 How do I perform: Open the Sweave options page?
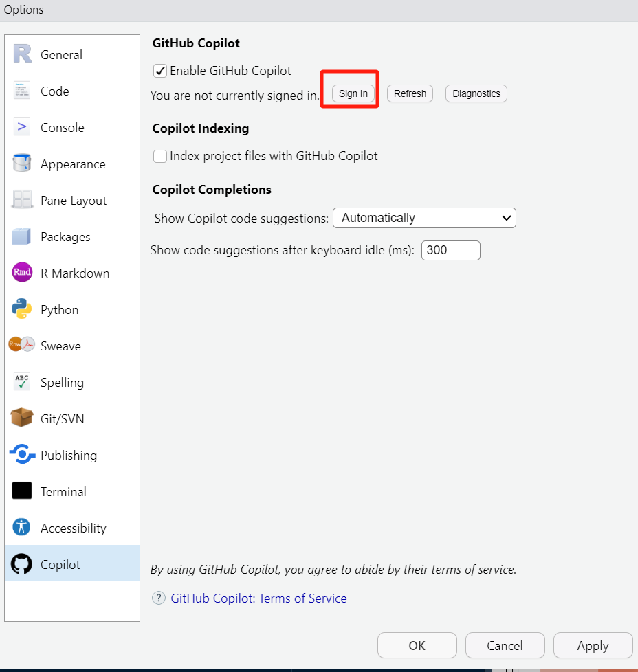(72, 346)
